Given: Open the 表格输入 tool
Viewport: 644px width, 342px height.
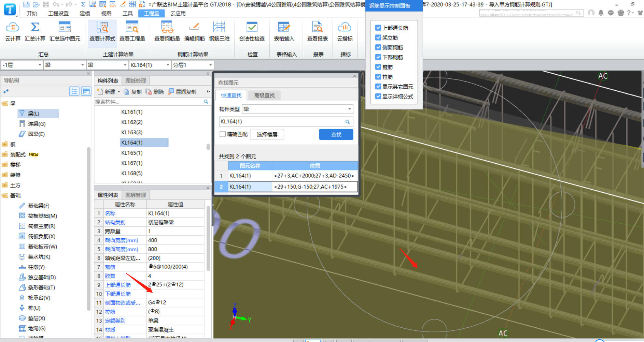Looking at the screenshot, I should click(x=284, y=27).
